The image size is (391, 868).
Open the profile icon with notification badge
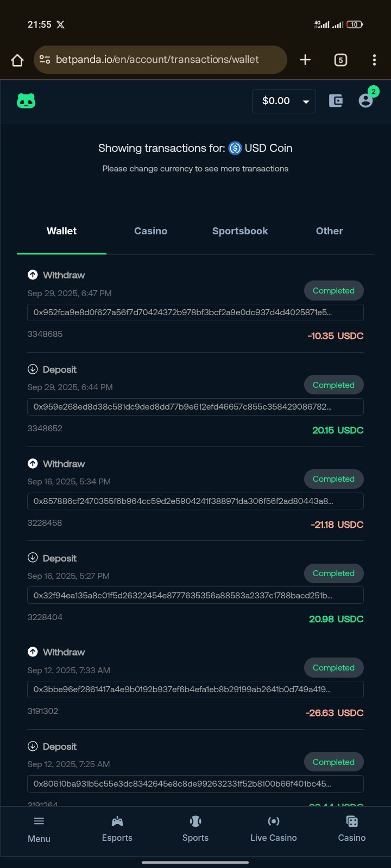pyautogui.click(x=366, y=100)
